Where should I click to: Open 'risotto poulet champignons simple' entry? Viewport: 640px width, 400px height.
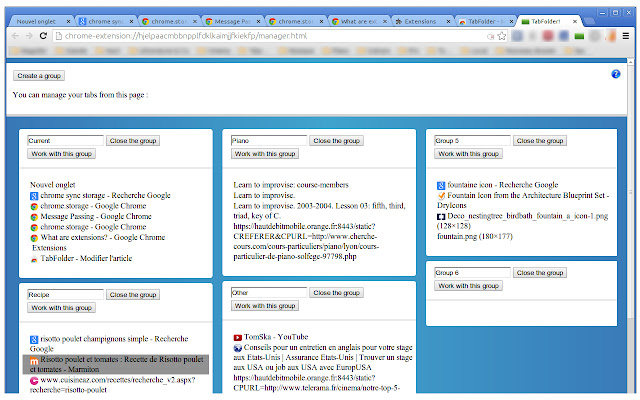point(109,343)
